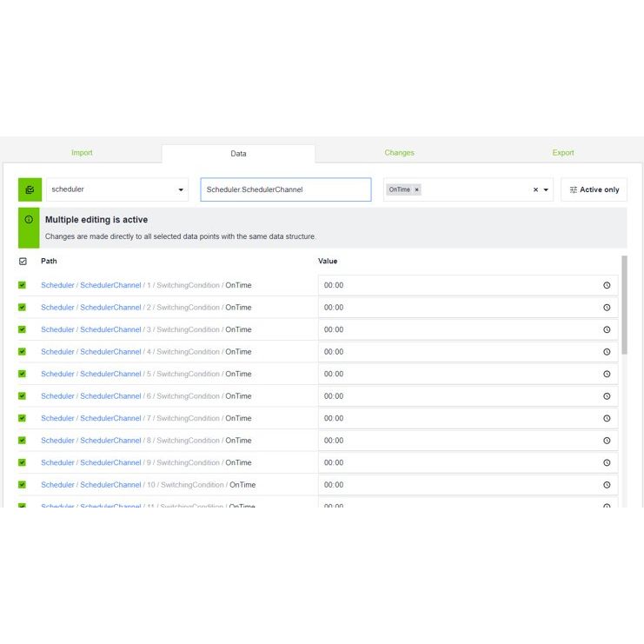The image size is (644, 644).
Task: Open time picker for channel 6 OnTime
Action: [607, 396]
